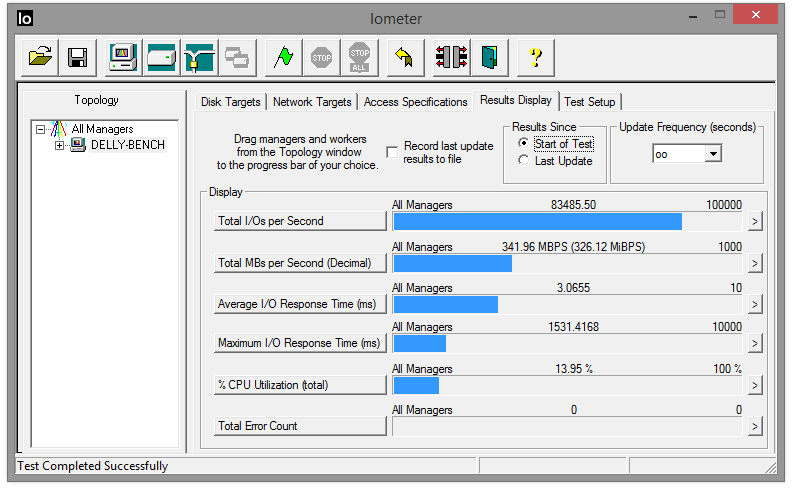Select DELLY-BENCH manager label in the tree
The image size is (792, 491).
(128, 145)
